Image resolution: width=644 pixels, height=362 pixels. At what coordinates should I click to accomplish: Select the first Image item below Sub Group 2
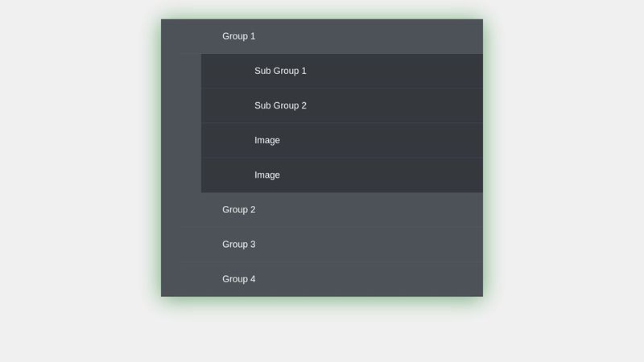point(342,140)
